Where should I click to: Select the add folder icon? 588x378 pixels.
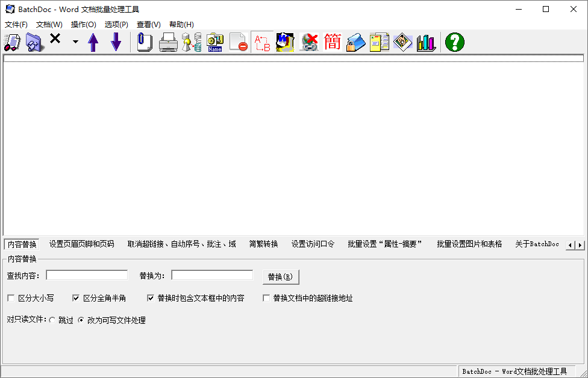pos(34,42)
